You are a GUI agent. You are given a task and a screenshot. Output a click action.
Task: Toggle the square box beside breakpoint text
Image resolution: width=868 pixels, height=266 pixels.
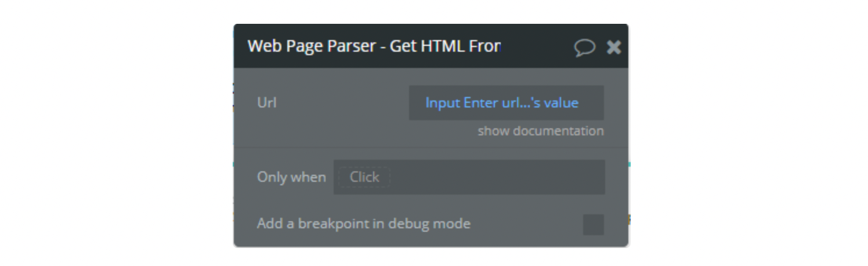click(593, 224)
